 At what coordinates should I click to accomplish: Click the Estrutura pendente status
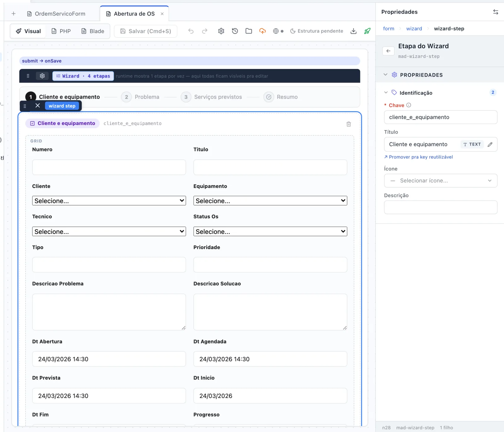(x=317, y=31)
